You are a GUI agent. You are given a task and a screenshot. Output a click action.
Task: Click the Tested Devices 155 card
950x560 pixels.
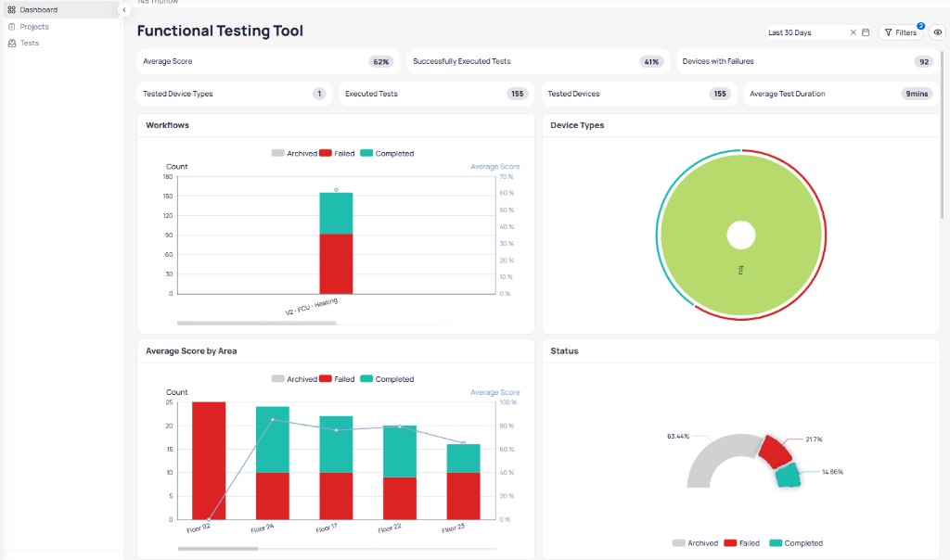tap(639, 94)
